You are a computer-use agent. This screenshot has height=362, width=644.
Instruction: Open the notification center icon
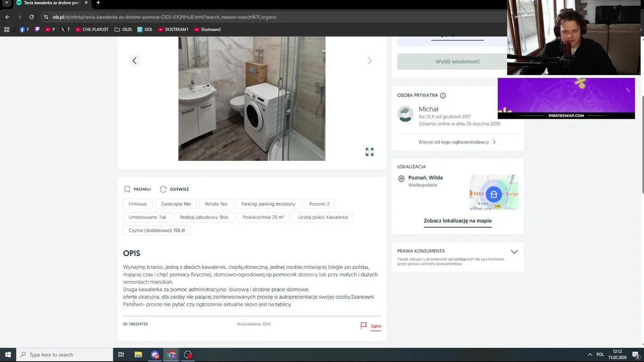pyautogui.click(x=636, y=354)
